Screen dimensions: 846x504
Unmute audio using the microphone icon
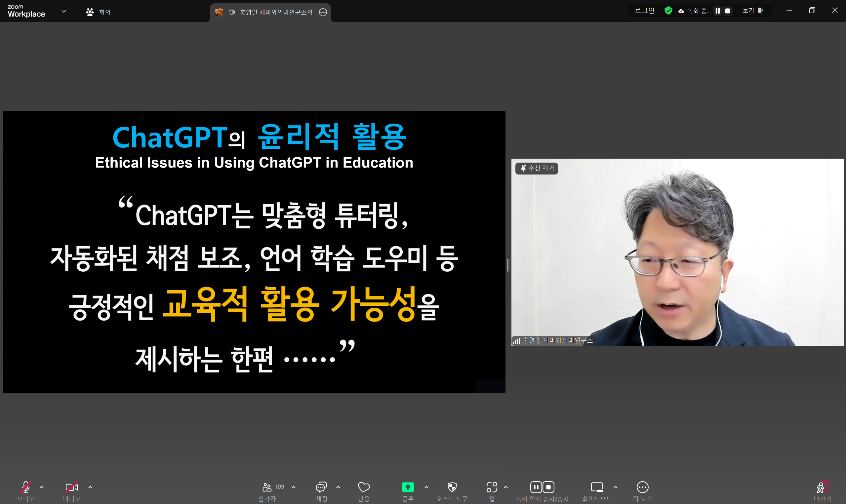pos(25,487)
